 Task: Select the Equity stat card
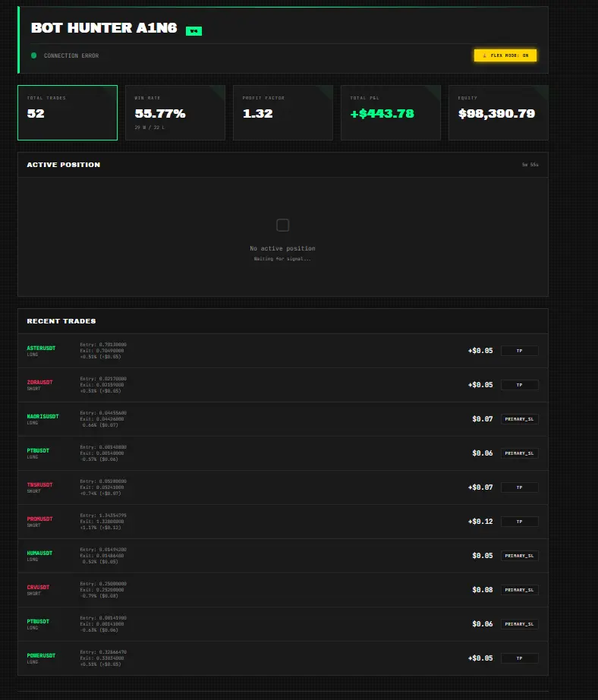[x=498, y=112]
